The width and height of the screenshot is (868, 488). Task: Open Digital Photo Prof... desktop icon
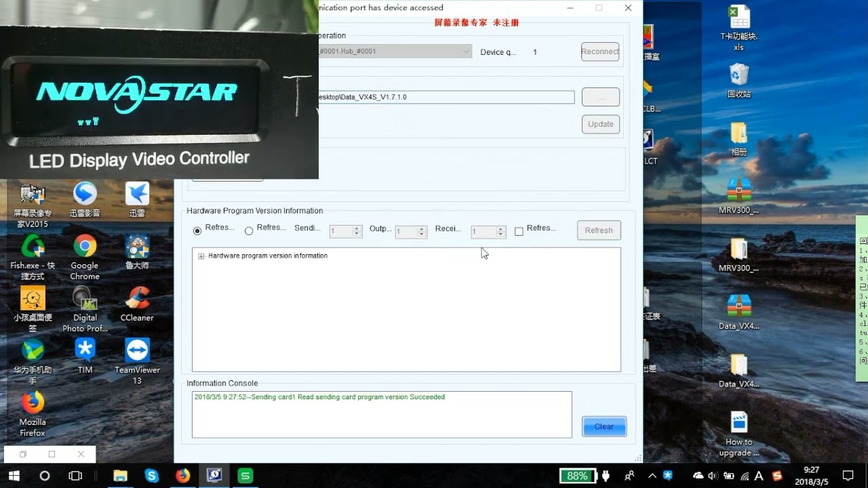point(85,309)
